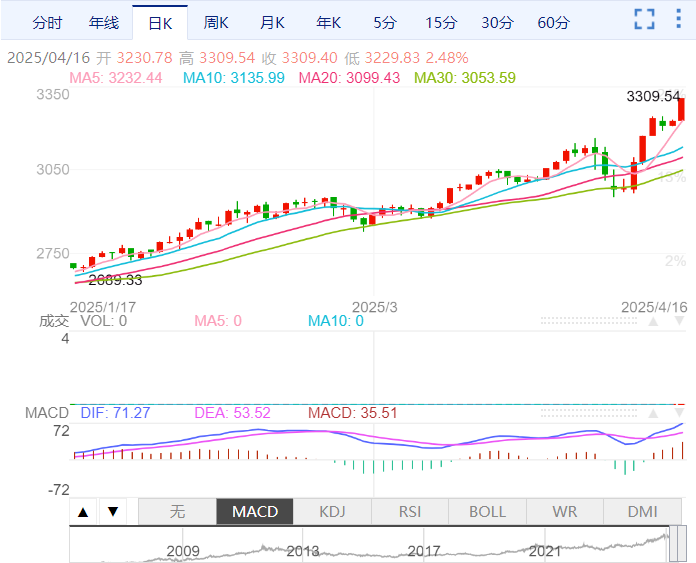The image size is (696, 563).
Task: Switch to 年K chart tab
Action: 328,23
